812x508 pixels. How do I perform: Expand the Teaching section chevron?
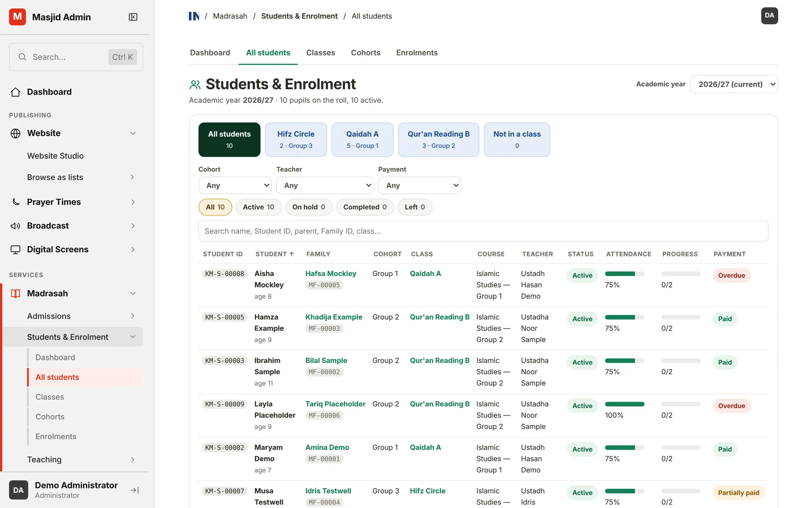coord(133,460)
